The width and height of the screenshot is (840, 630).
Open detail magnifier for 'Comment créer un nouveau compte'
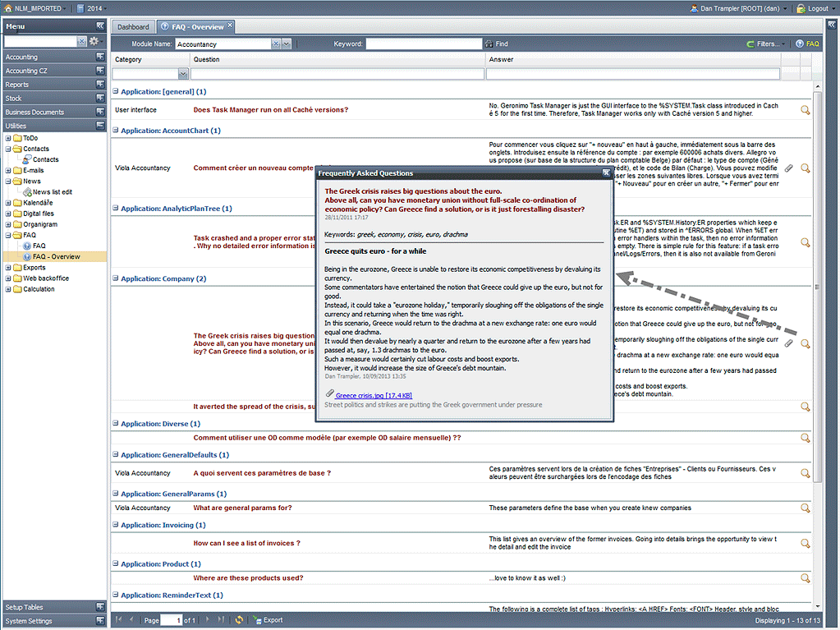click(805, 168)
